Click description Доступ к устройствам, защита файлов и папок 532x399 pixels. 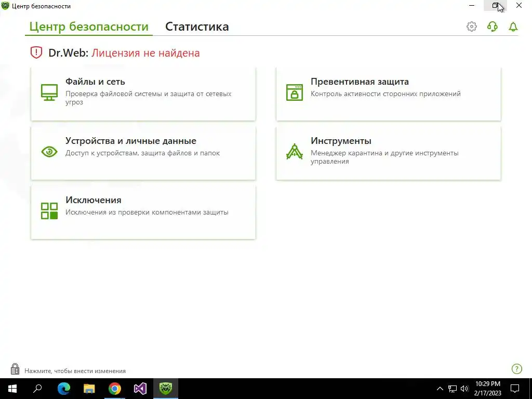[x=142, y=153]
